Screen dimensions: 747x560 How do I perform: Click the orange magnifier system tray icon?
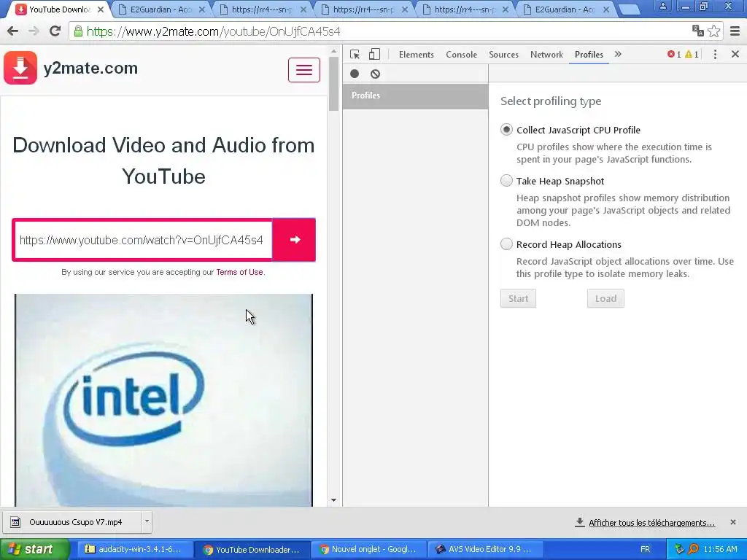pos(694,549)
